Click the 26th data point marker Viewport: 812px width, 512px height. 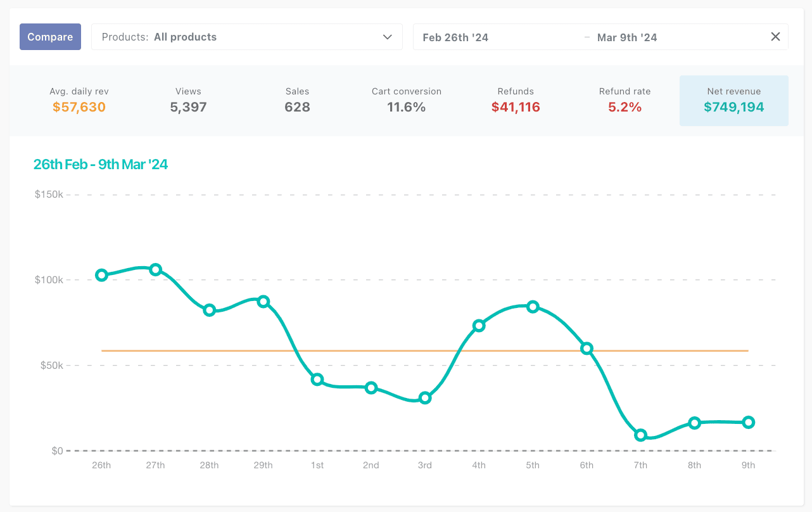[x=101, y=275]
